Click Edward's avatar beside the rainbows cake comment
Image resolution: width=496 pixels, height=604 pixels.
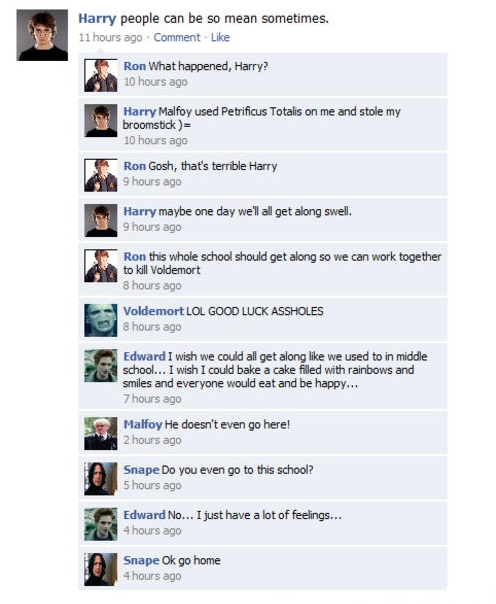(101, 366)
